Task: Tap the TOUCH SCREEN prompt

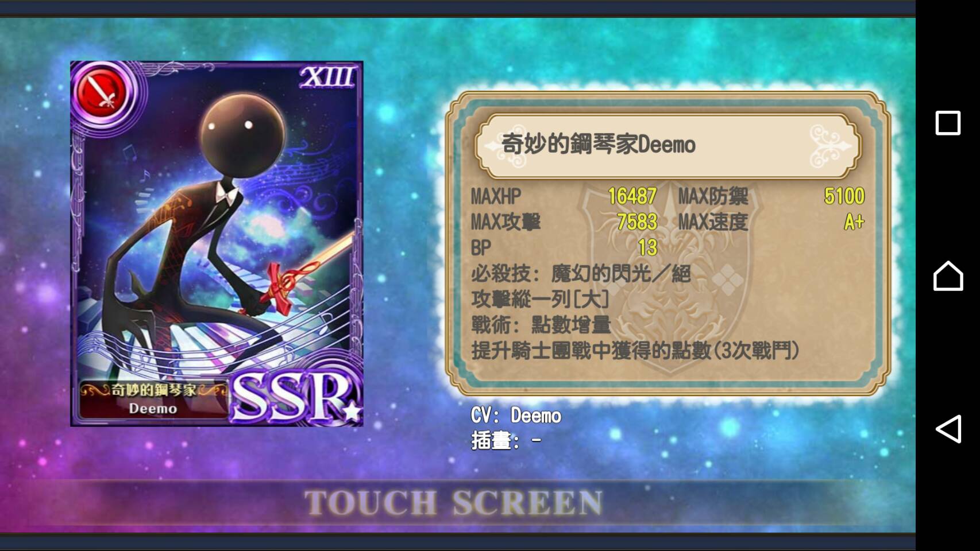Action: point(453,503)
